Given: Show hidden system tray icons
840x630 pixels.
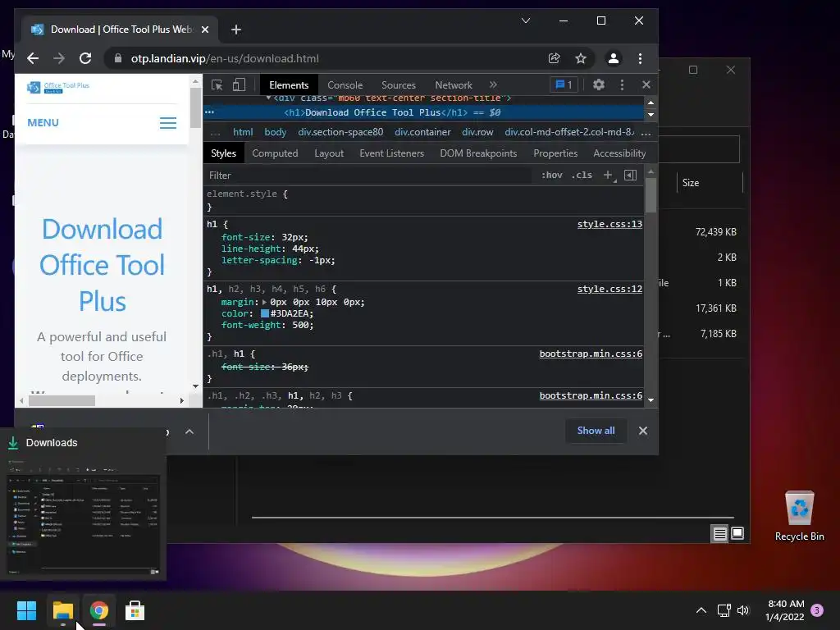Looking at the screenshot, I should (x=701, y=610).
